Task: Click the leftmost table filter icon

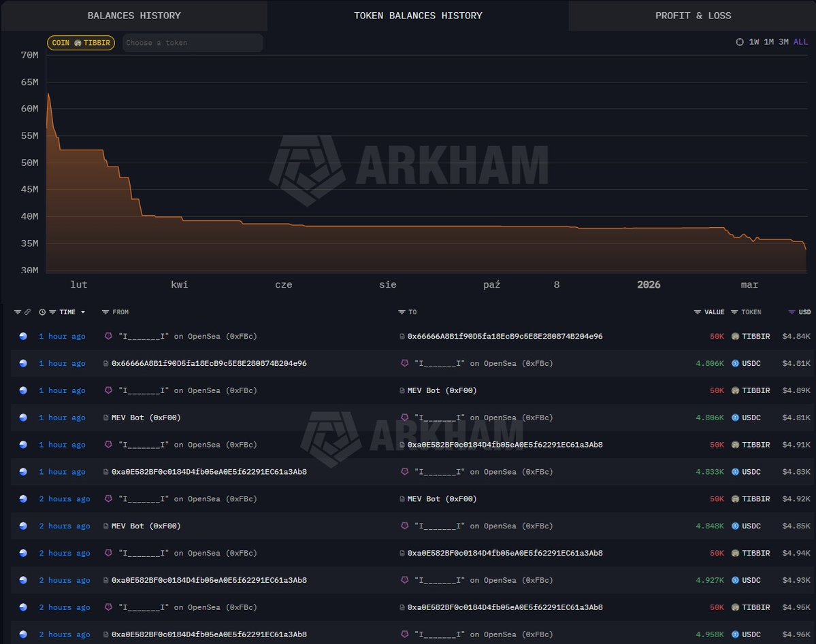Action: pos(18,312)
